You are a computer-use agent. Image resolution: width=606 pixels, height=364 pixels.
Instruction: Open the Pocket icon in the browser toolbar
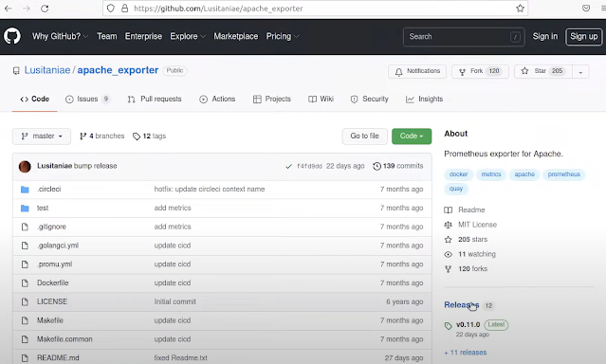[x=586, y=9]
